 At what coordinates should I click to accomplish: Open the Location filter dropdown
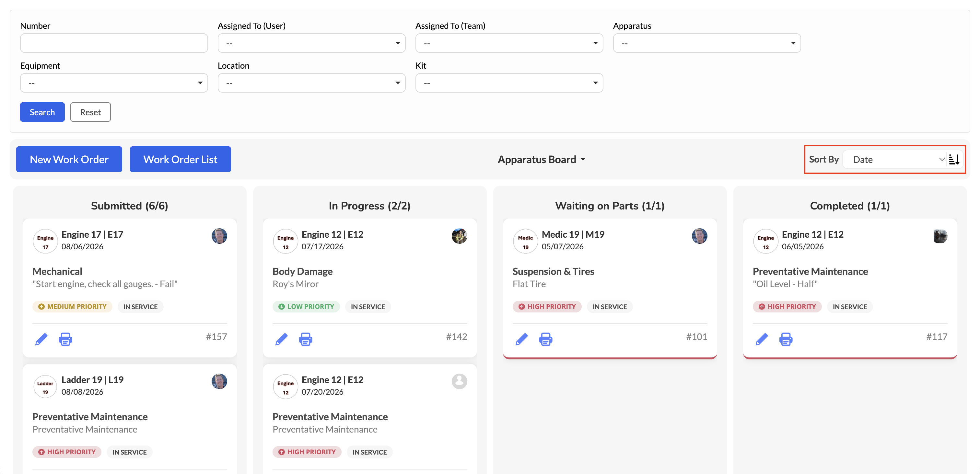[311, 83]
